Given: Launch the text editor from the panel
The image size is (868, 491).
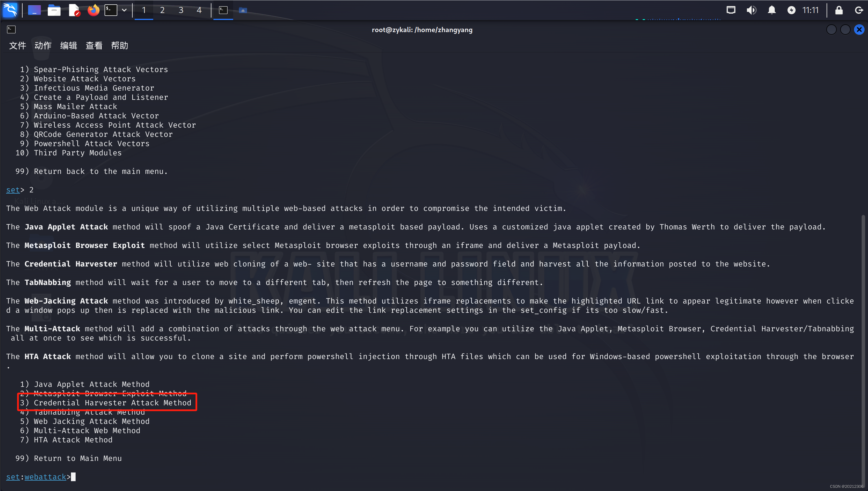Looking at the screenshot, I should point(74,10).
